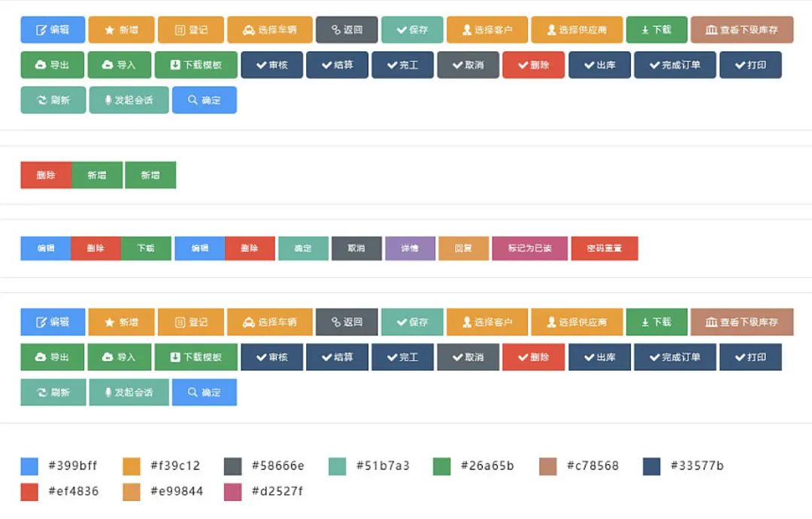Click the star icon in topmost 新增 button

109,30
